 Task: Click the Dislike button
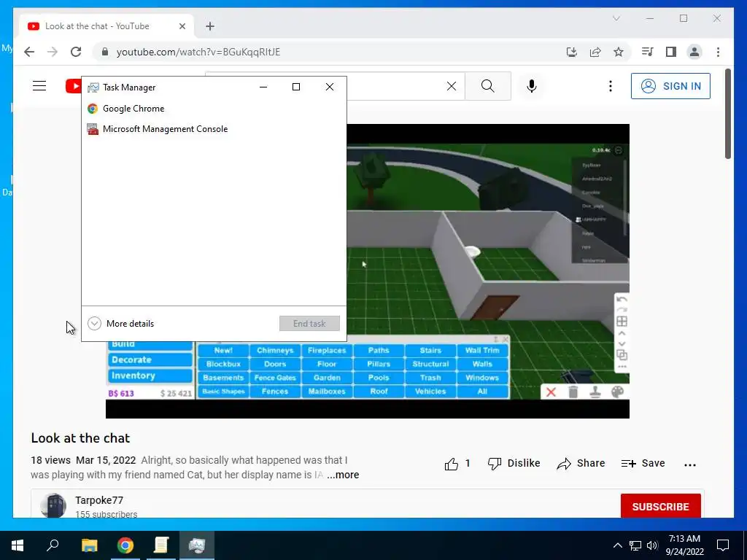[x=514, y=463]
